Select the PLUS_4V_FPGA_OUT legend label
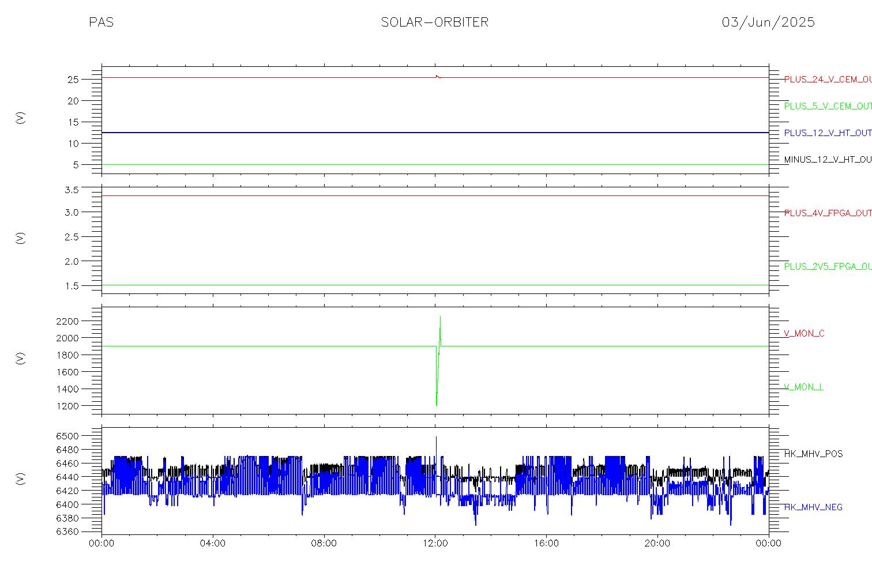Viewport: 872px width, 588px height. [x=828, y=213]
